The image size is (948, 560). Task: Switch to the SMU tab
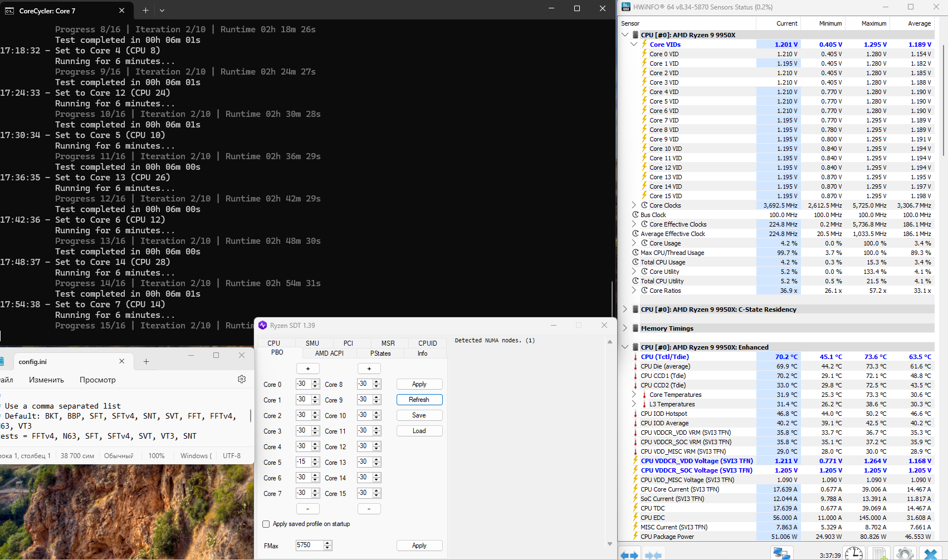tap(312, 343)
